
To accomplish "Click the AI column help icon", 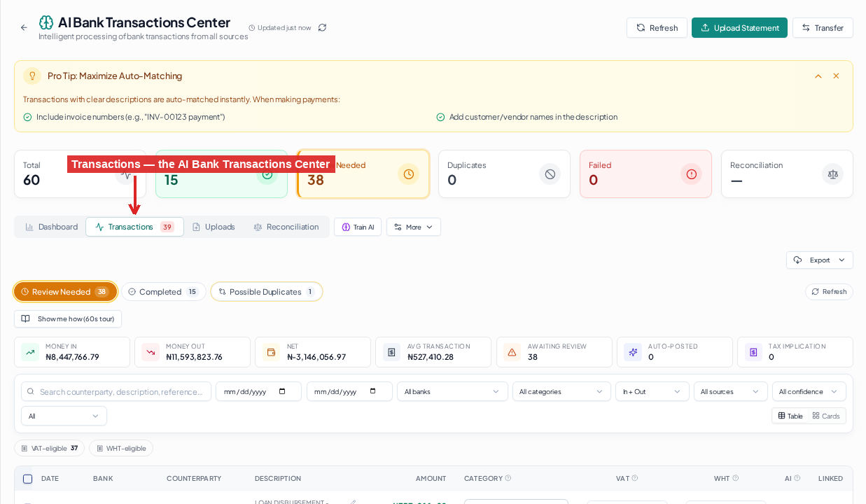I will coord(797,478).
